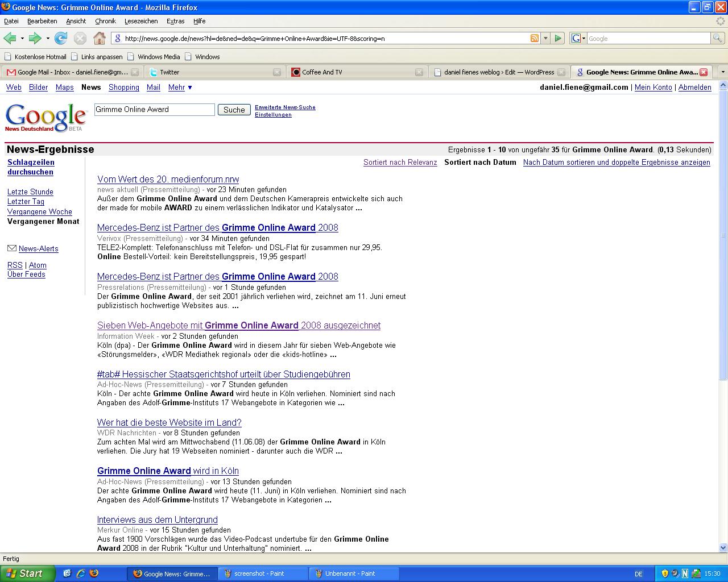Open the search engine selector dropdown
Image resolution: width=728 pixels, height=582 pixels.
(578, 38)
